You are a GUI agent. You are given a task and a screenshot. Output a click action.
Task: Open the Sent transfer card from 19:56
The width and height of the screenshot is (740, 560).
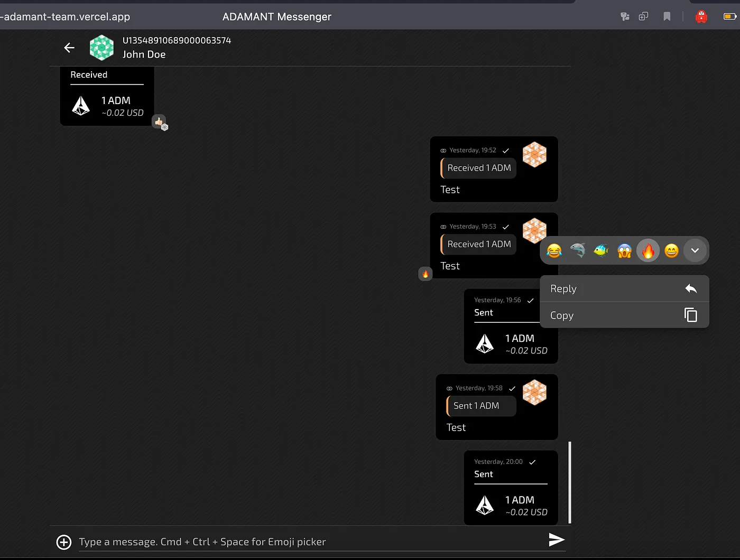[x=511, y=326]
